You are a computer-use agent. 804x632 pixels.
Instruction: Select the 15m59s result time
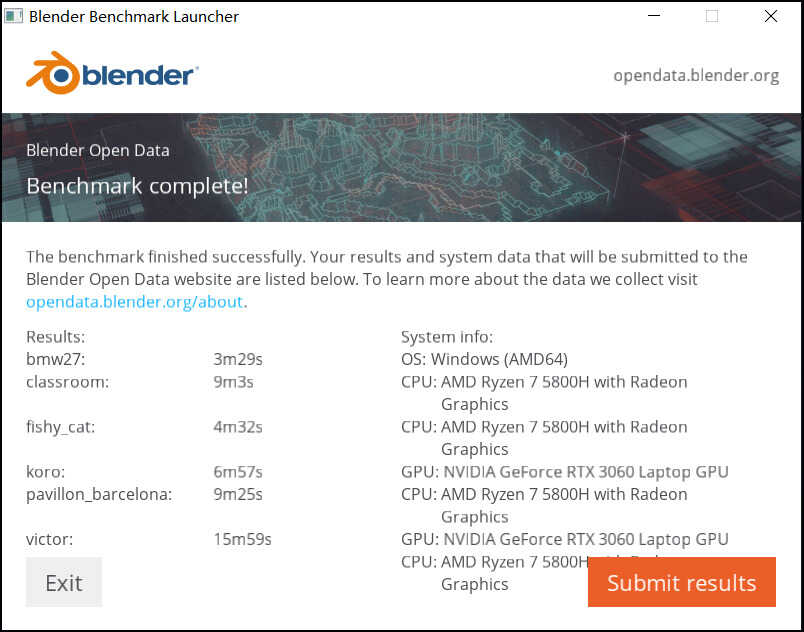(x=243, y=539)
